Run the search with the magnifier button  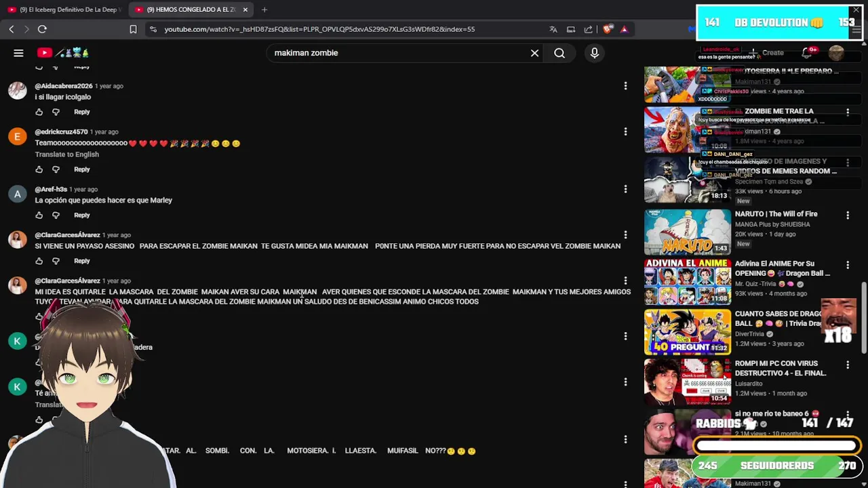click(x=559, y=53)
